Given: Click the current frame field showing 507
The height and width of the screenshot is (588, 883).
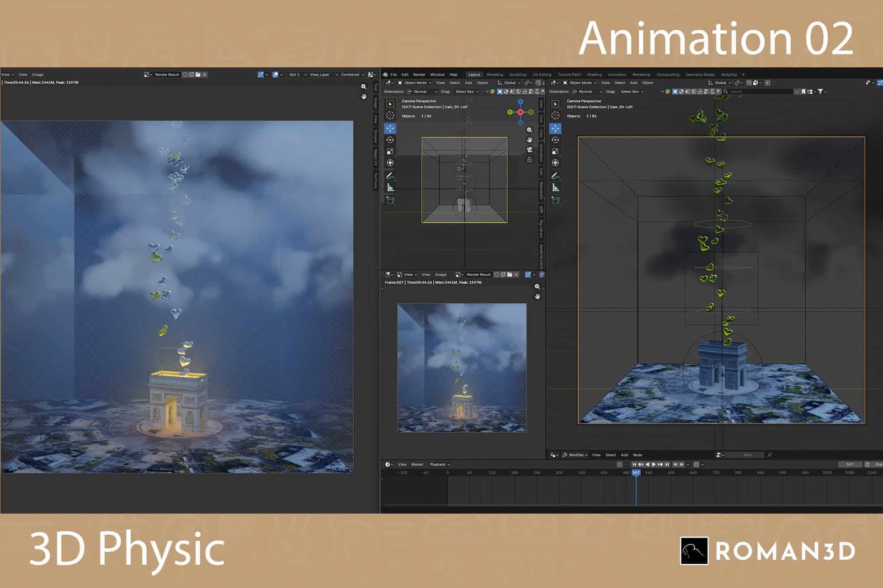Looking at the screenshot, I should point(849,464).
